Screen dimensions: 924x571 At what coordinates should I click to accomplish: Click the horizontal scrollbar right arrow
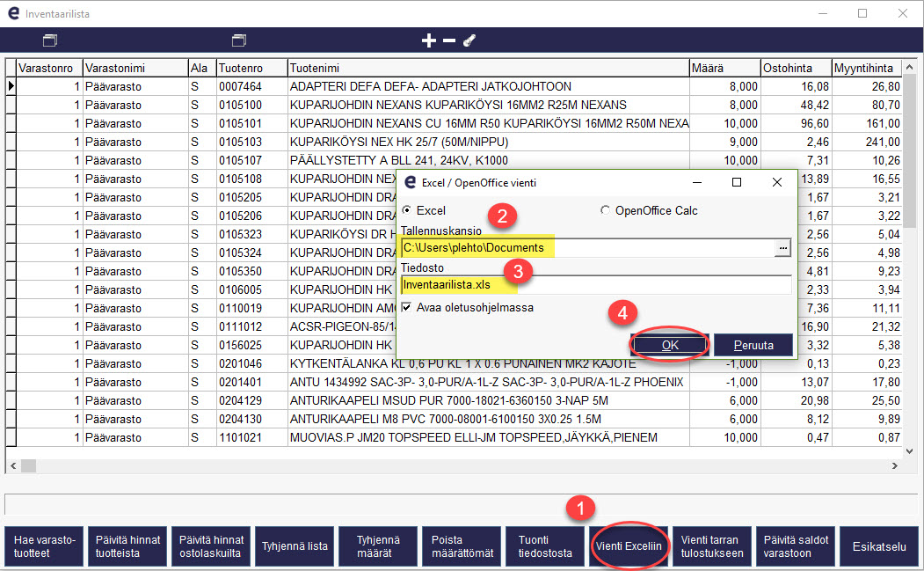(894, 466)
